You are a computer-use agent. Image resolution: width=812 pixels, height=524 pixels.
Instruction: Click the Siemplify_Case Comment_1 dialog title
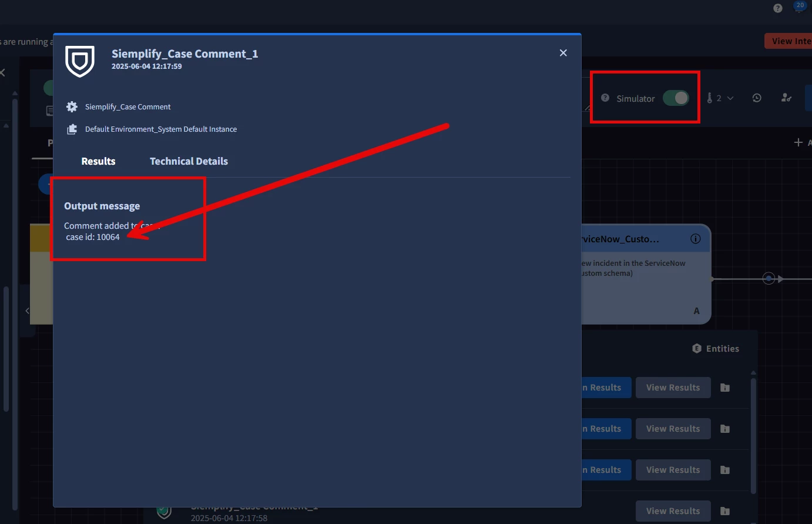click(x=185, y=54)
